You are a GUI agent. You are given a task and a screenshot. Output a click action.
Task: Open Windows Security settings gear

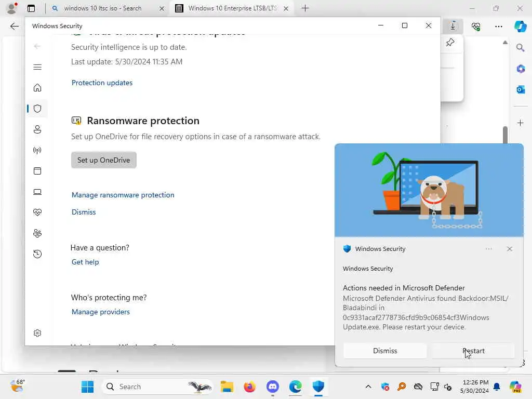(x=37, y=333)
